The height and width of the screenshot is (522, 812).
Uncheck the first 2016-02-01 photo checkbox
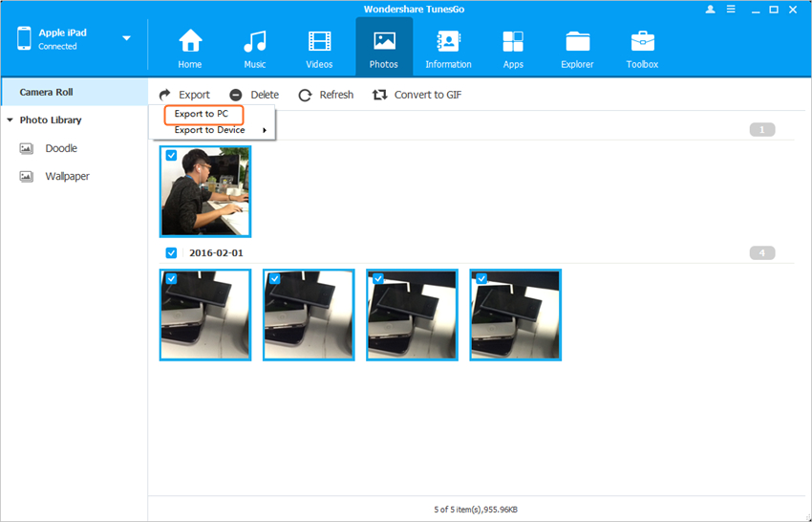point(171,278)
